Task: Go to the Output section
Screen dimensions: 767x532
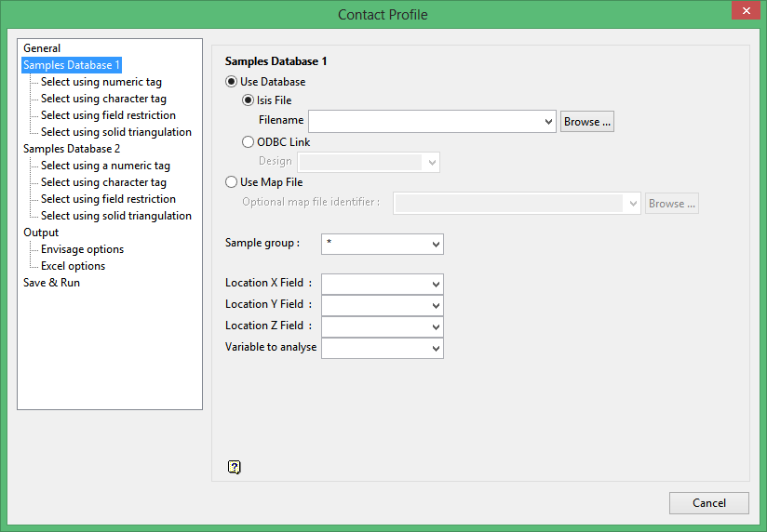Action: [x=41, y=233]
